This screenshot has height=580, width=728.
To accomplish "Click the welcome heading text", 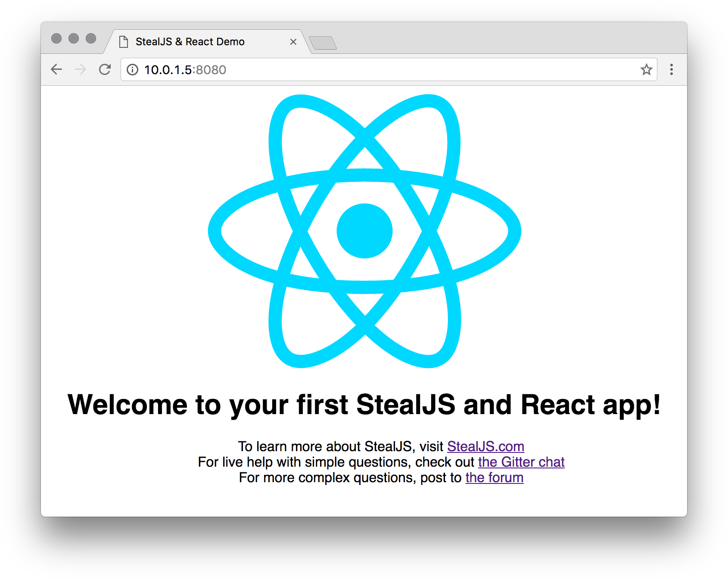I will [364, 404].
